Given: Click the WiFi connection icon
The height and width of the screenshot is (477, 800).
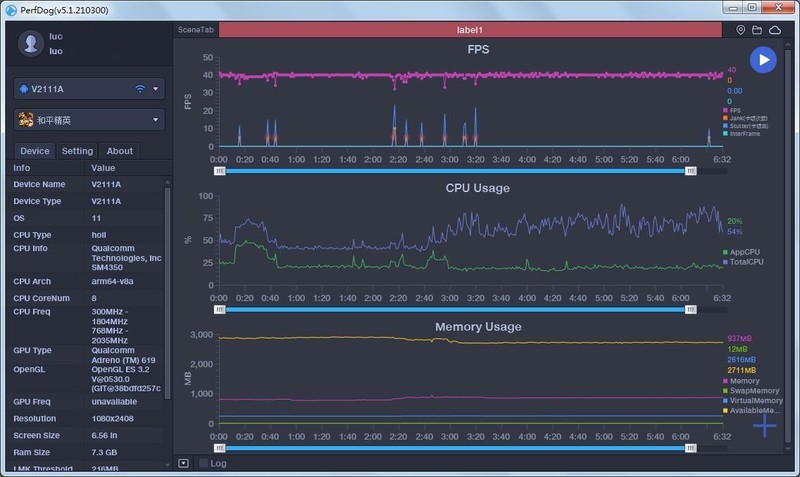Looking at the screenshot, I should pos(141,89).
